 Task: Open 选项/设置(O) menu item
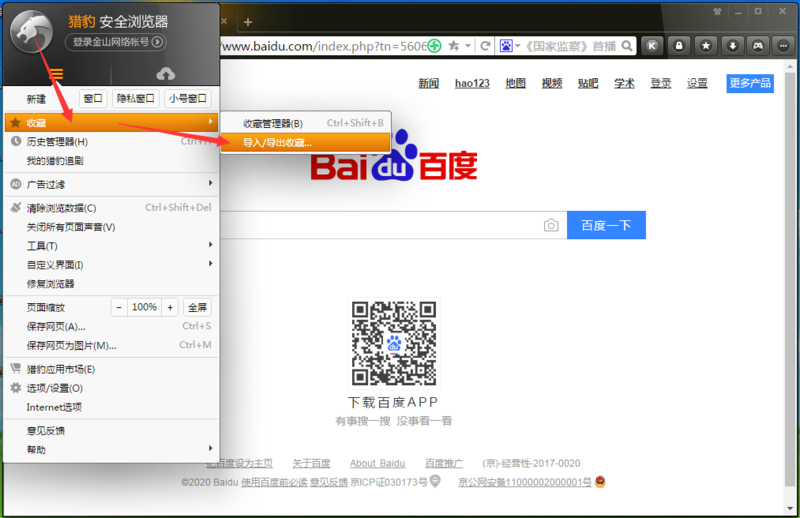point(111,388)
